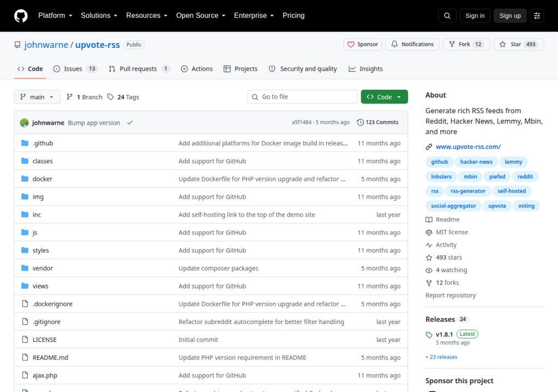Click the ajax.php file icon
Image resolution: width=558 pixels, height=392 pixels.
25,375
